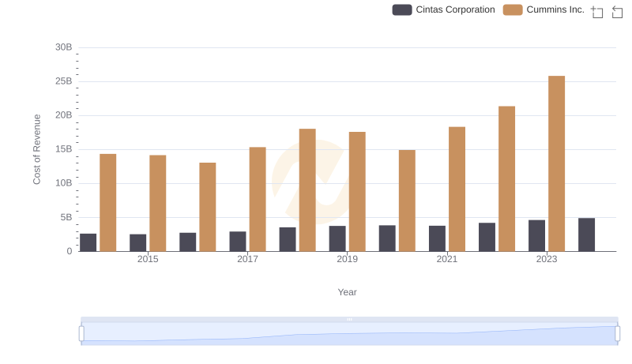Image resolution: width=632 pixels, height=364 pixels.
Task: Click the Cummins 2023 bar
Action: tap(556, 163)
